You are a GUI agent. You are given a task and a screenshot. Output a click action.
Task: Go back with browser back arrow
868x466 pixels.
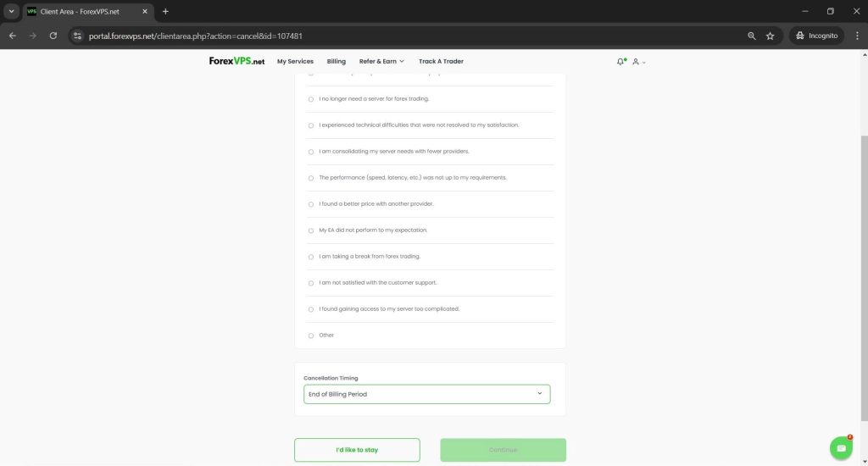[12, 36]
